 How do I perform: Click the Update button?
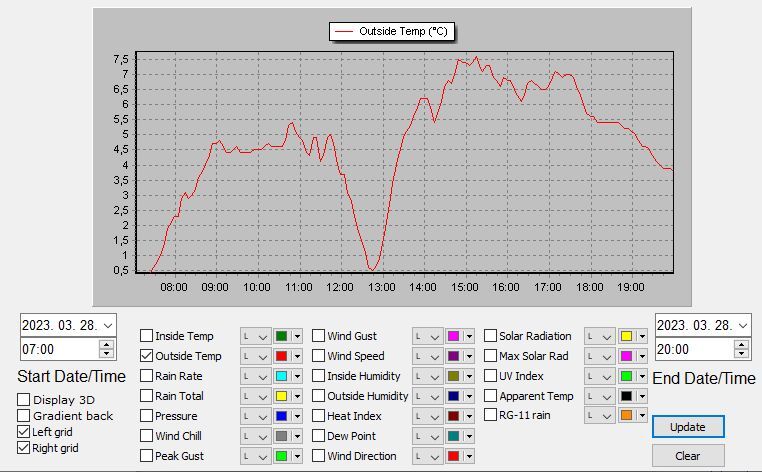click(x=687, y=427)
